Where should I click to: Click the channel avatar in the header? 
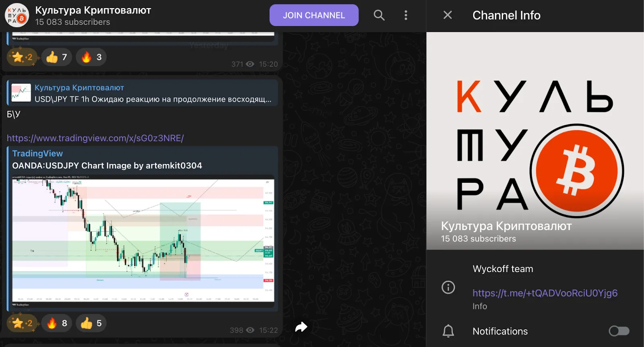tap(17, 16)
